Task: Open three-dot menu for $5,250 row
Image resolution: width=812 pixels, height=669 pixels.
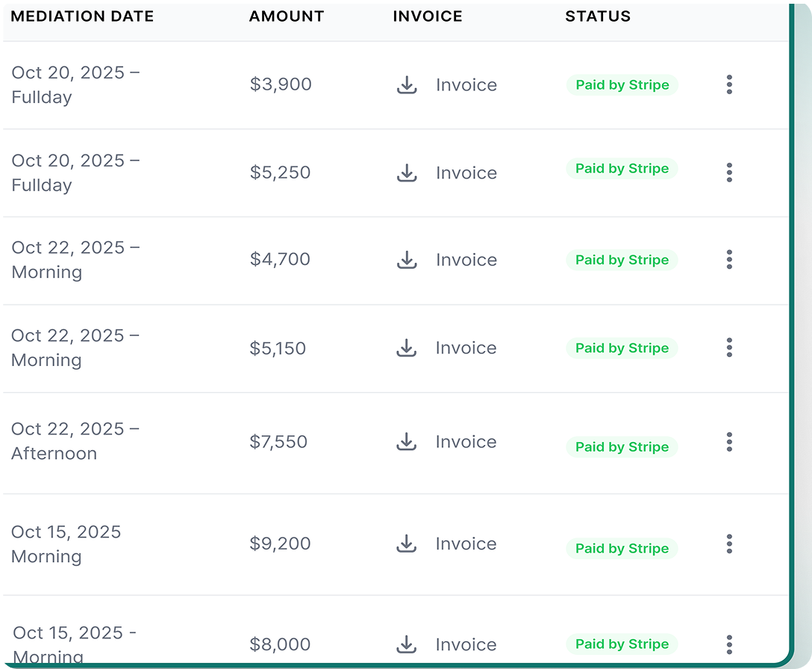Action: [x=729, y=172]
